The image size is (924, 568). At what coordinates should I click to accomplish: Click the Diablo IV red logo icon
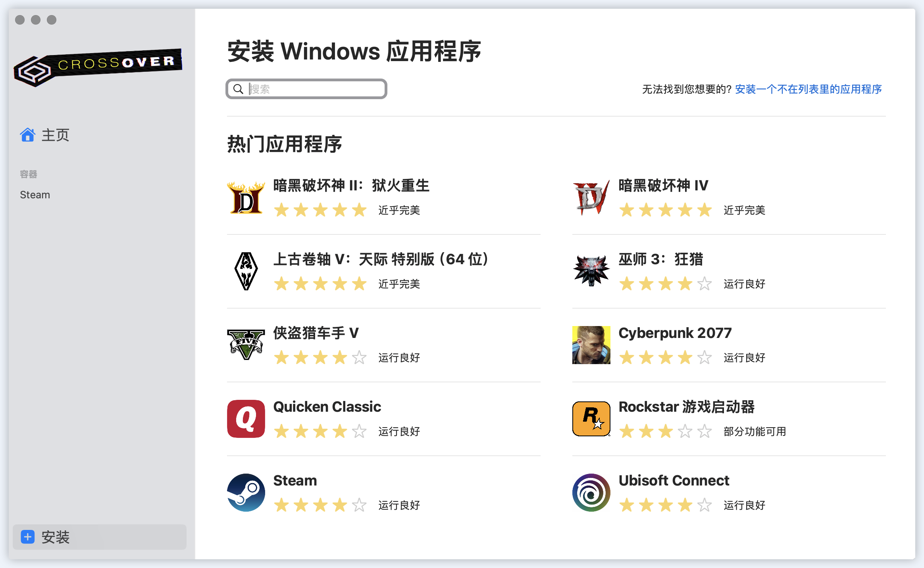591,198
